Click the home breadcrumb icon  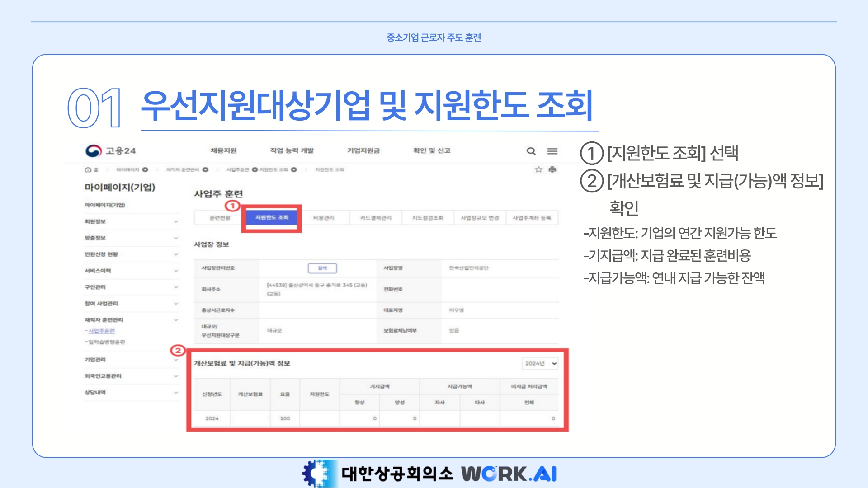tap(88, 170)
